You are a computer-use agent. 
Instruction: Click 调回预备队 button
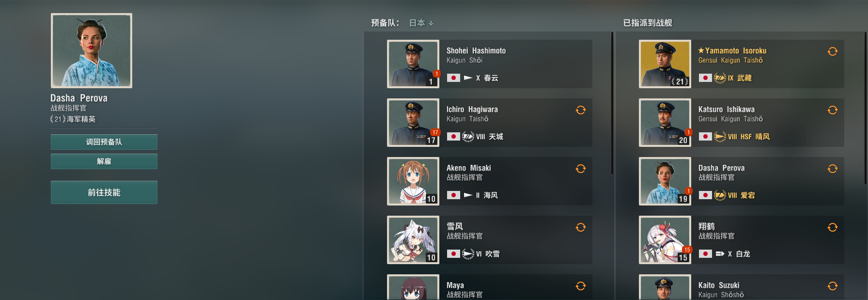point(104,142)
